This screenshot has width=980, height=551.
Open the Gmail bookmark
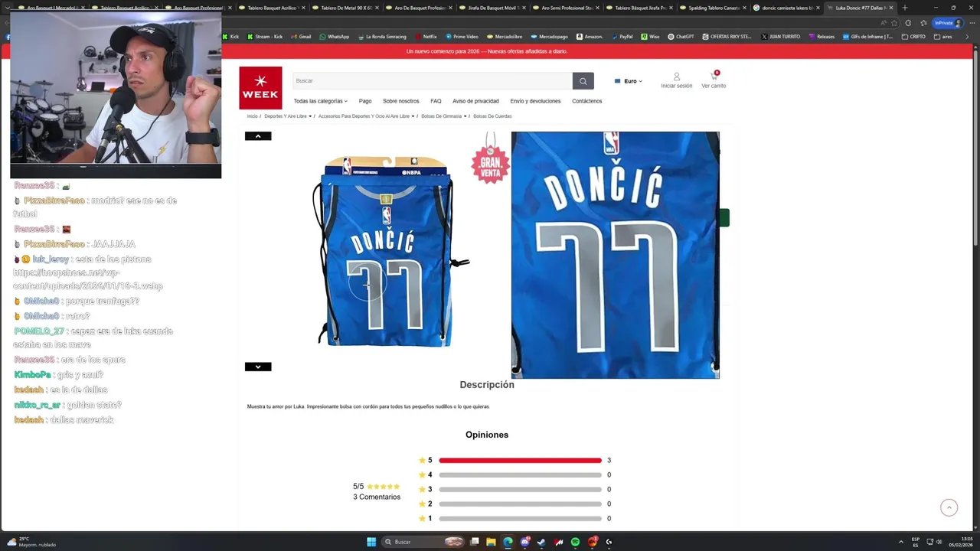pyautogui.click(x=300, y=37)
